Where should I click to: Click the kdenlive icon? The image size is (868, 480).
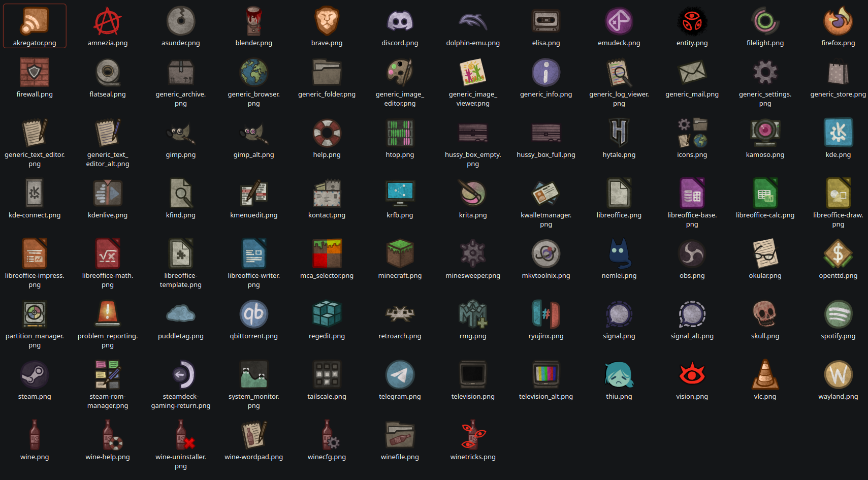108,193
